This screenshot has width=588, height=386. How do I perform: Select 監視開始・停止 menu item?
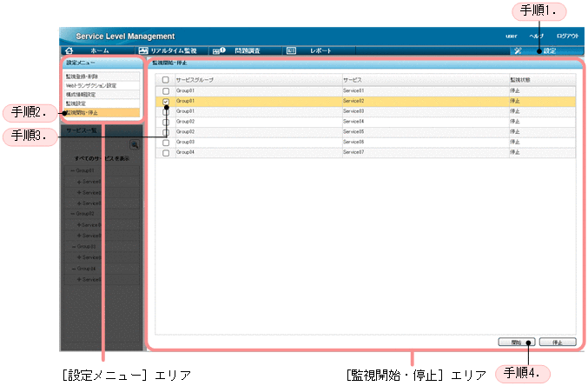(102, 112)
